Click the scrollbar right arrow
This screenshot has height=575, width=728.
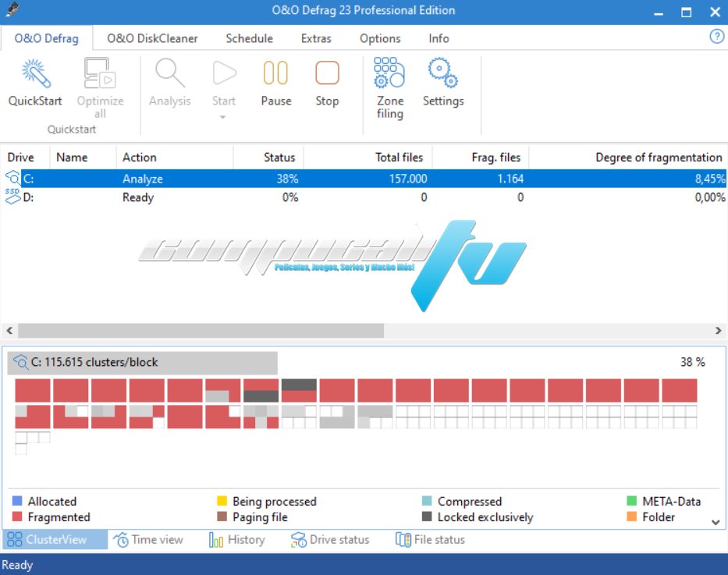click(x=719, y=331)
